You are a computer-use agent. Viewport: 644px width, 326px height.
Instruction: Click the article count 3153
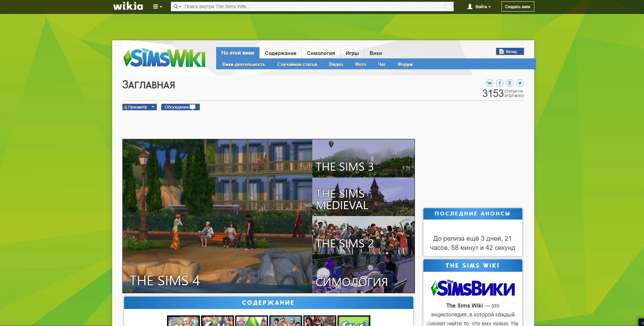click(493, 93)
